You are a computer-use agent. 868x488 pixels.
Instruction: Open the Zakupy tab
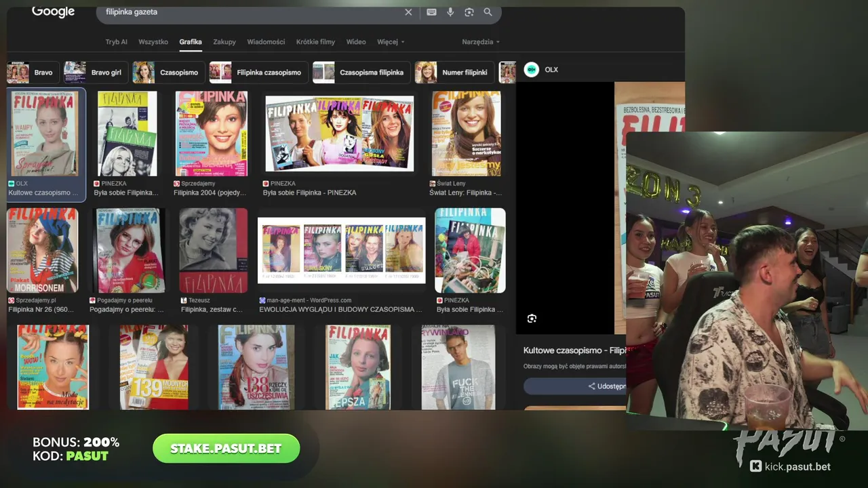coord(224,42)
